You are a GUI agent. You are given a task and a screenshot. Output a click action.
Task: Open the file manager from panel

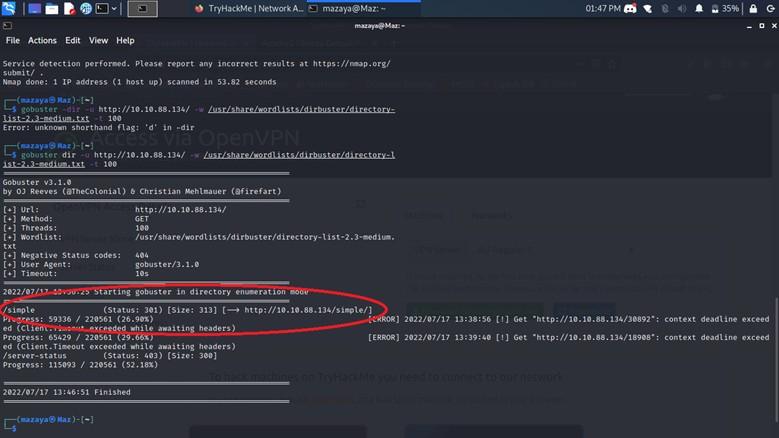pyautogui.click(x=51, y=8)
